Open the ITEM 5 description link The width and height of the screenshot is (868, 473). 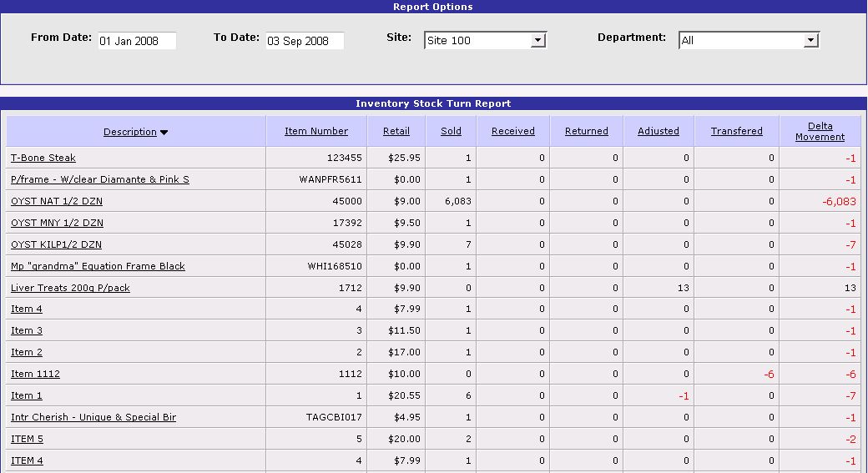pyautogui.click(x=27, y=439)
